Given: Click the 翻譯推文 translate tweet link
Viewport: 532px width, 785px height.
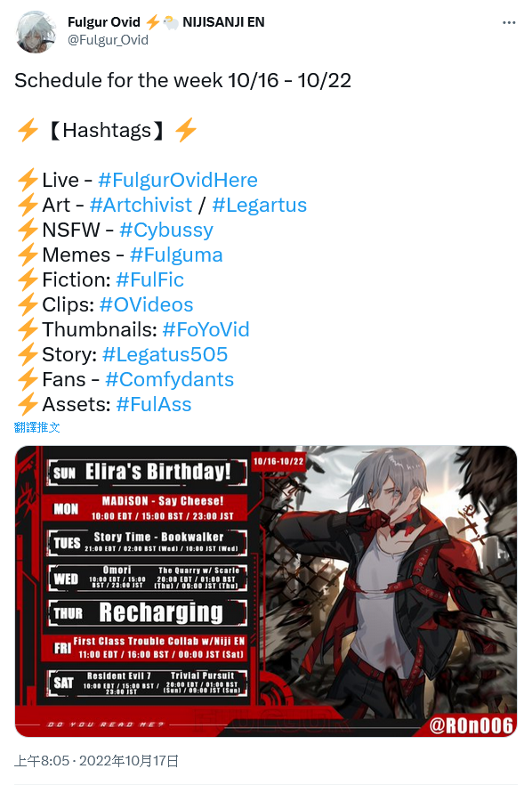Looking at the screenshot, I should pyautogui.click(x=37, y=427).
